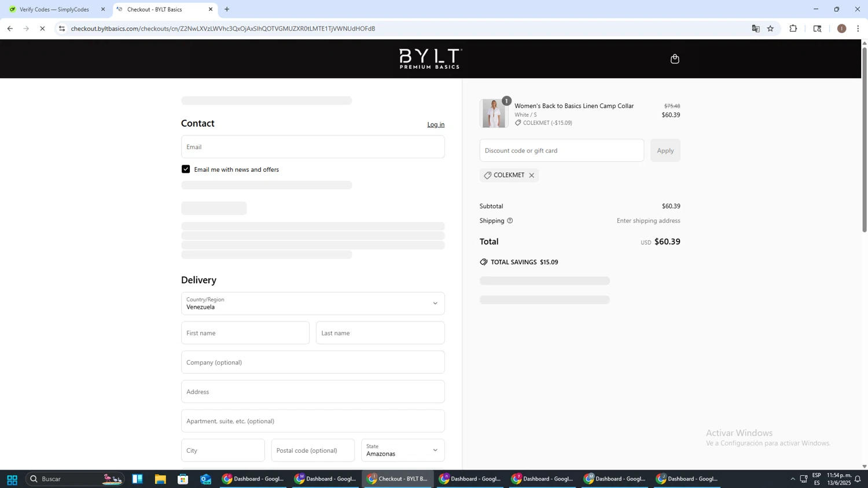Viewport: 868px width, 488px height.
Task: Click the Women's Back to Basics product name
Action: pyautogui.click(x=574, y=106)
